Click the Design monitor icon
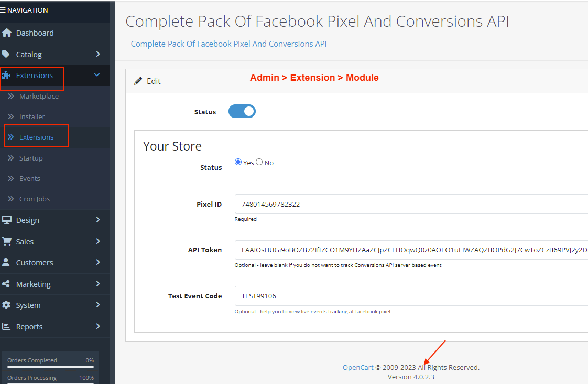 coord(6,220)
